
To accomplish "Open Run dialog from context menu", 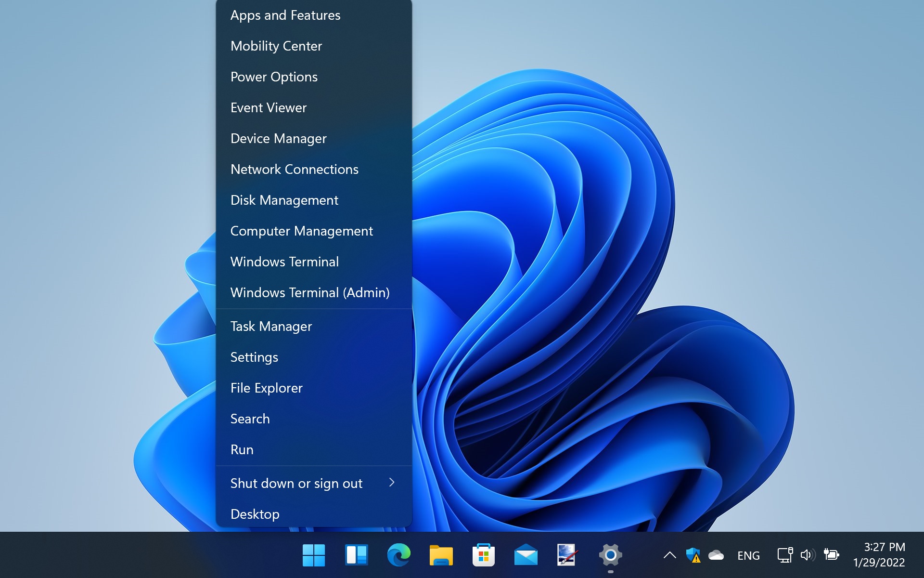I will pos(242,449).
